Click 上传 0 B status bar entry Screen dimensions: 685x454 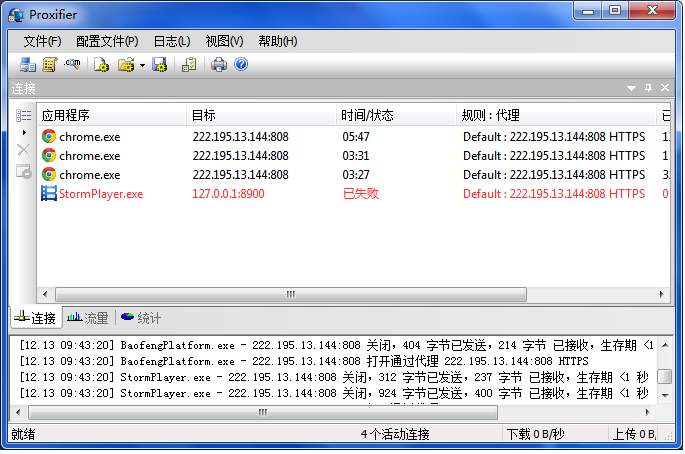pos(634,434)
